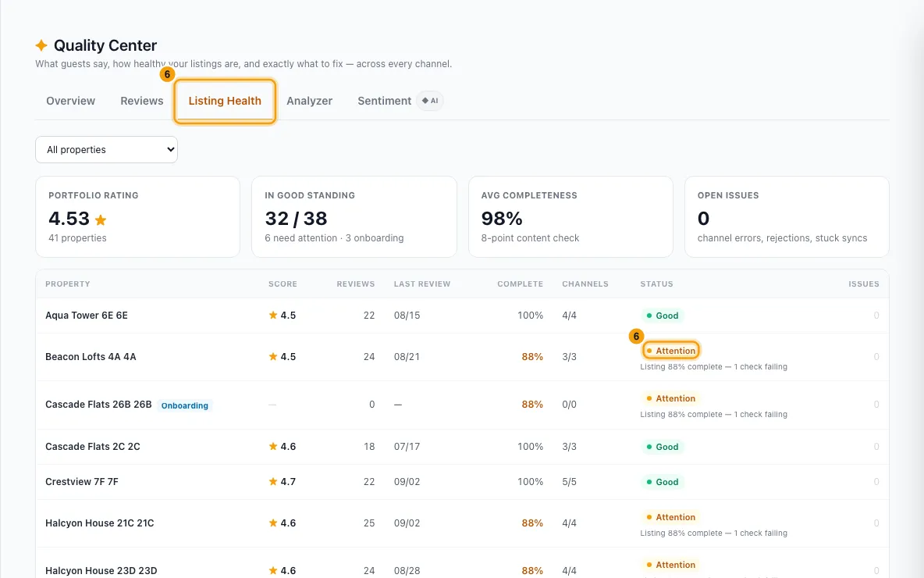Click the AI badge next to Sentiment
The width and height of the screenshot is (924, 578).
click(x=429, y=101)
